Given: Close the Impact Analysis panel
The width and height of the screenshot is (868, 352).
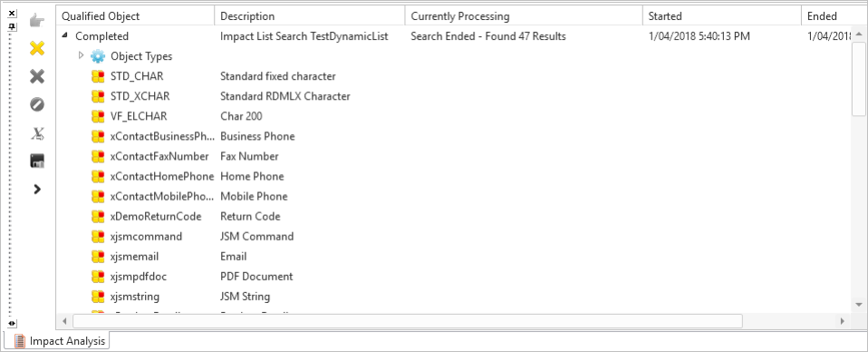Looking at the screenshot, I should [12, 14].
